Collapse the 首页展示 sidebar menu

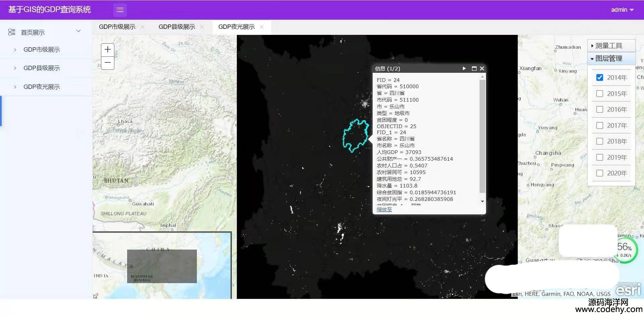pos(78,31)
